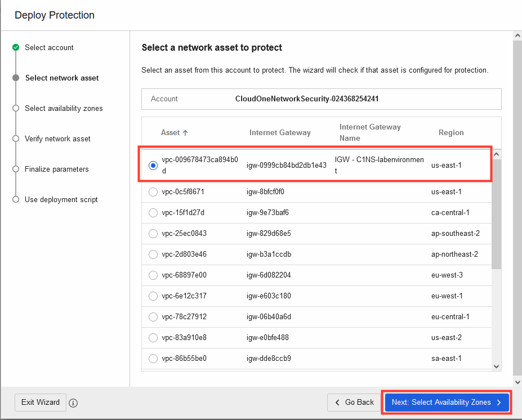Click the sa-east-1 region cell
Image resolution: width=522 pixels, height=420 pixels.
tap(447, 359)
